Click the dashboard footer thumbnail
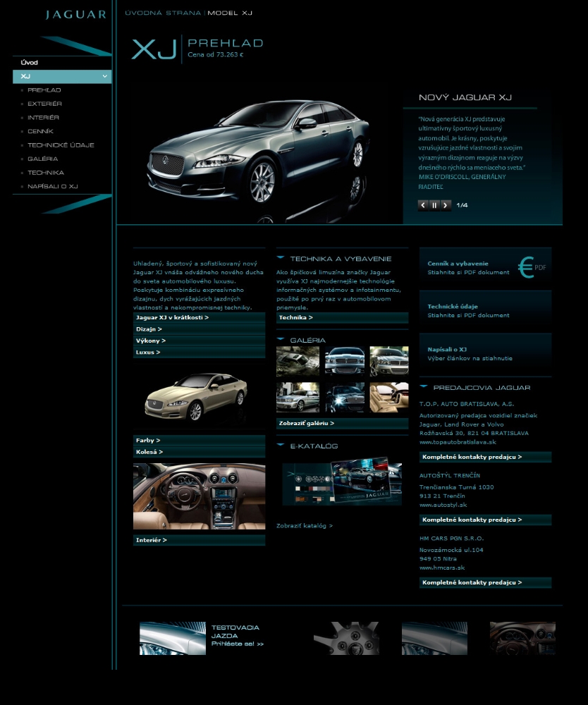 pos(522,639)
